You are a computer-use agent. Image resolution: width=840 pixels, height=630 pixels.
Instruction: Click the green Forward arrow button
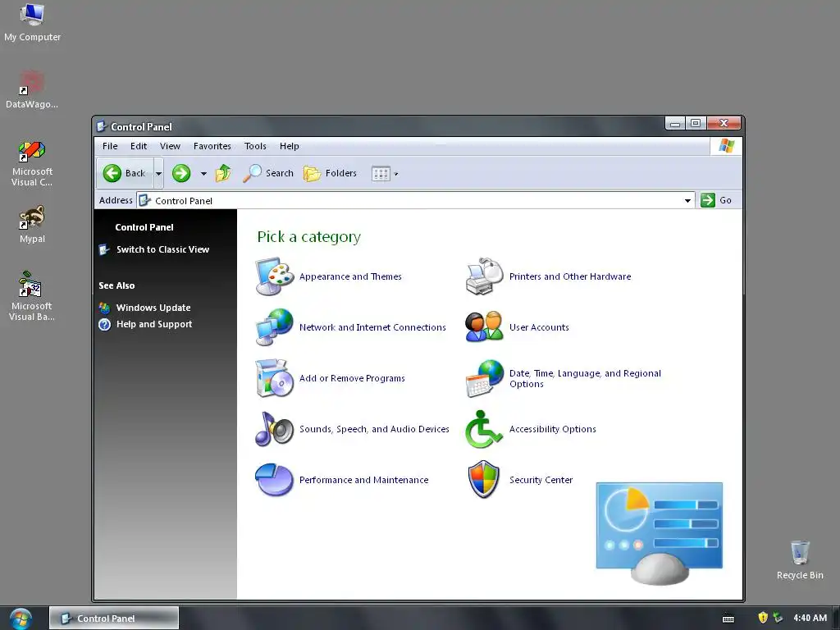click(x=181, y=173)
